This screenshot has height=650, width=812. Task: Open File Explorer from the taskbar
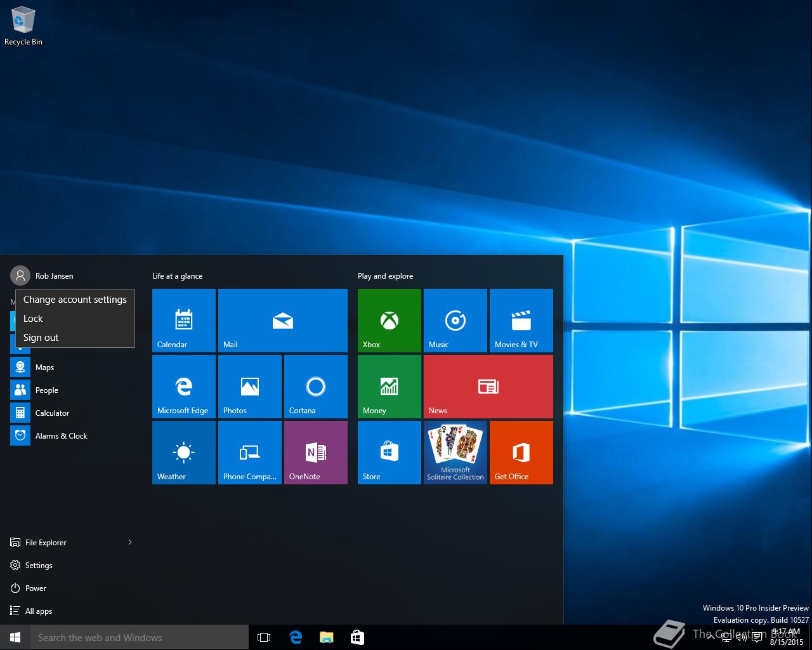326,637
